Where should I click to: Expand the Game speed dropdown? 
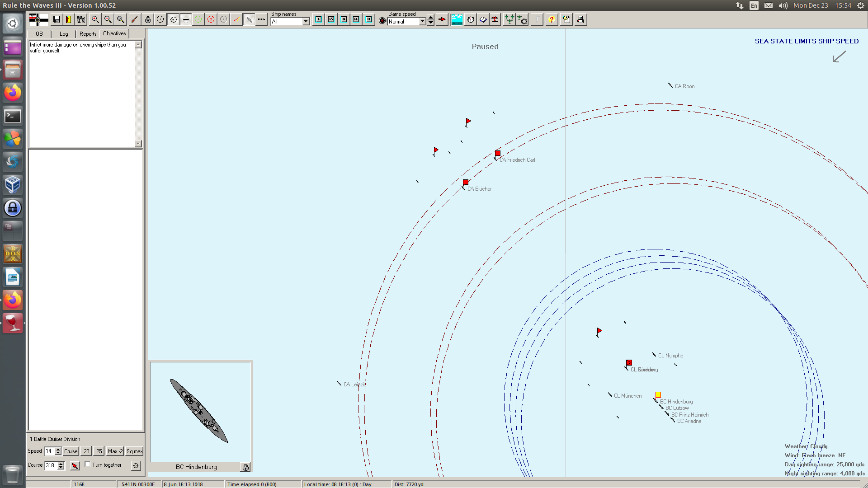[422, 22]
